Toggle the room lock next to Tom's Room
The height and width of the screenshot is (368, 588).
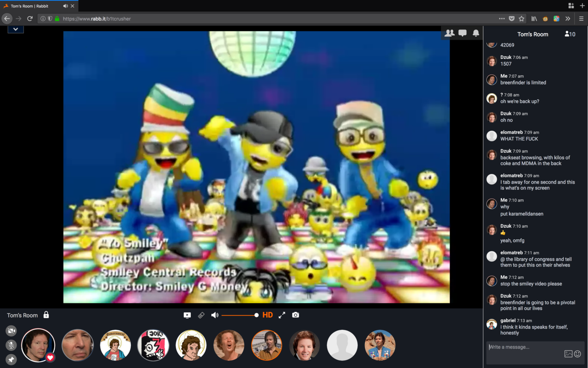pos(46,315)
